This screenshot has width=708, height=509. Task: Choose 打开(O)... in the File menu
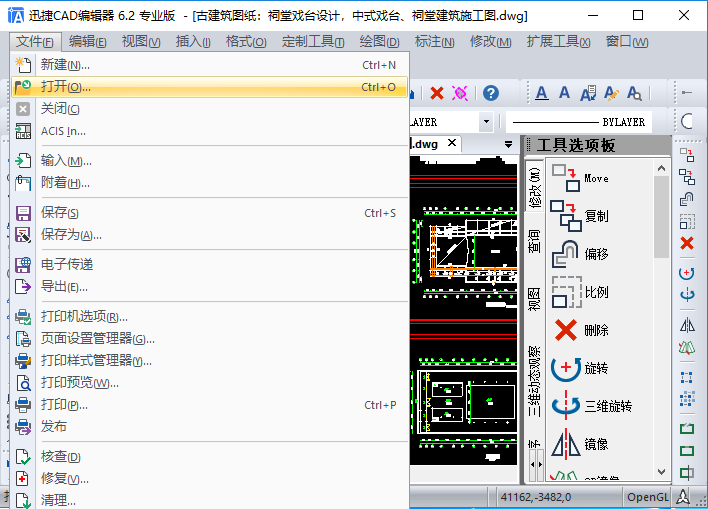point(210,87)
